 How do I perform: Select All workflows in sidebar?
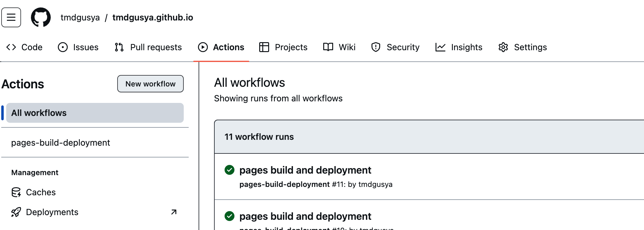[x=95, y=113]
